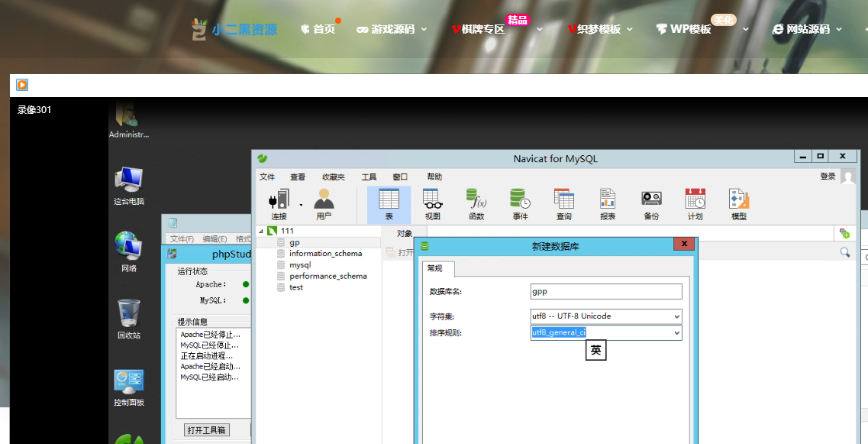Open the 连接 button's small dropdown arrow
Viewport: 868px width, 444px height.
point(301,205)
